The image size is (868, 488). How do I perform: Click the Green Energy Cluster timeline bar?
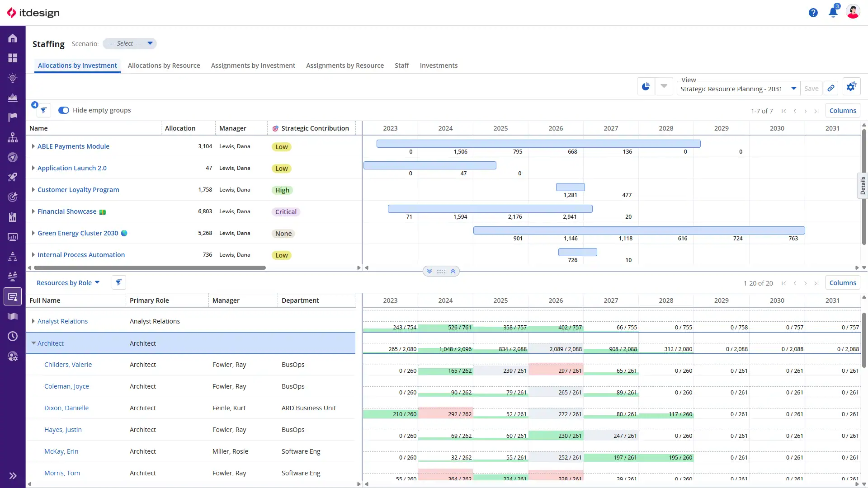[x=639, y=230]
